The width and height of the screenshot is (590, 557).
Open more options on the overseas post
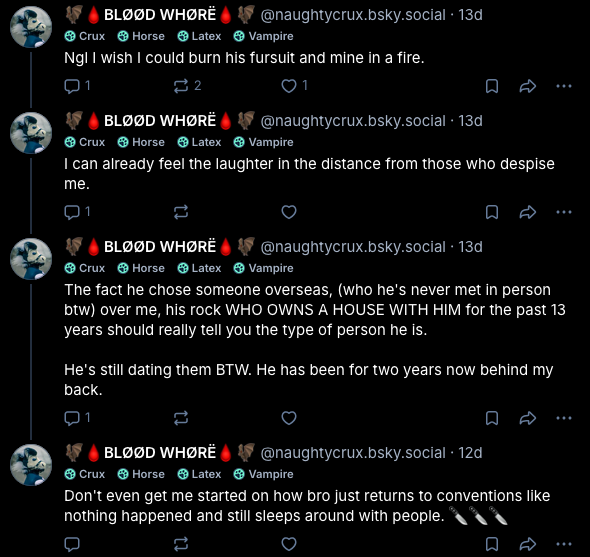click(564, 418)
